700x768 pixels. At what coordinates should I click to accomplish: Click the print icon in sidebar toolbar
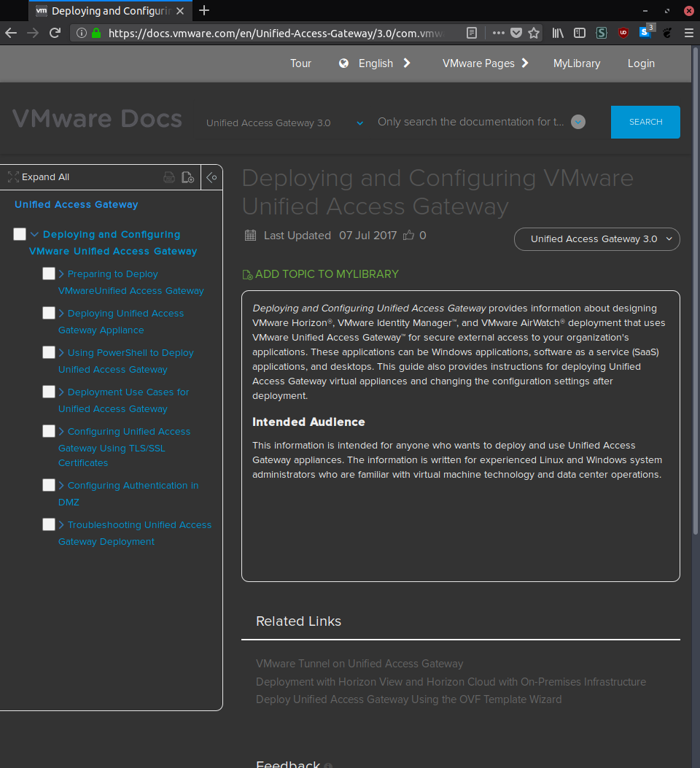tap(169, 177)
